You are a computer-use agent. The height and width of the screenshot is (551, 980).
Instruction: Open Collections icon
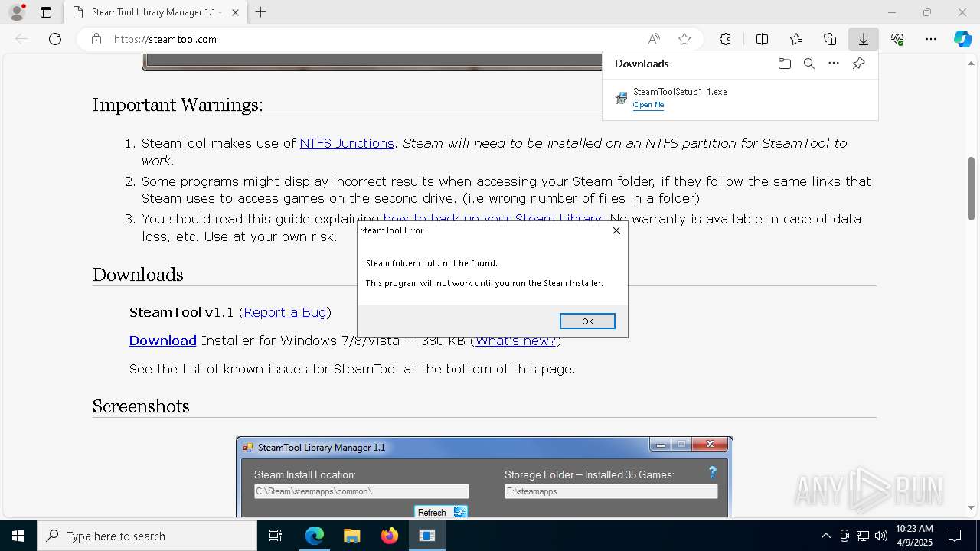point(830,39)
